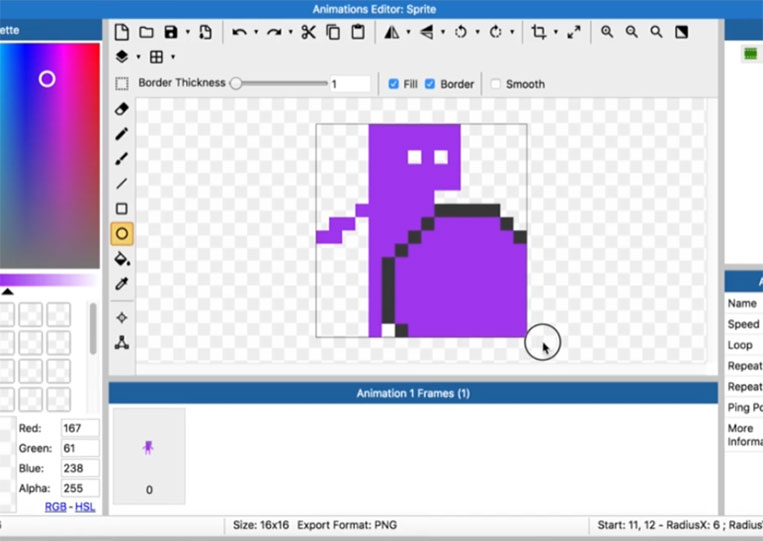Select the Rectangle shape tool
Screen dimensions: 763x541
tap(122, 209)
